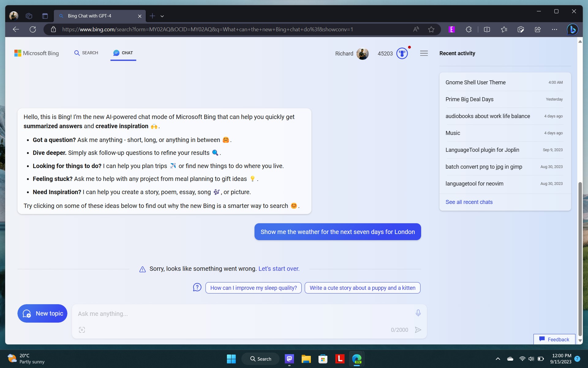Expand browser tabs dropdown arrow
Screen dimensions: 588x368
pyautogui.click(x=162, y=16)
